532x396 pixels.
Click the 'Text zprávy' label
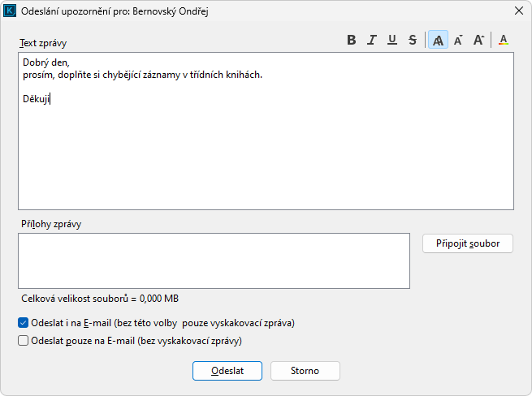click(42, 42)
